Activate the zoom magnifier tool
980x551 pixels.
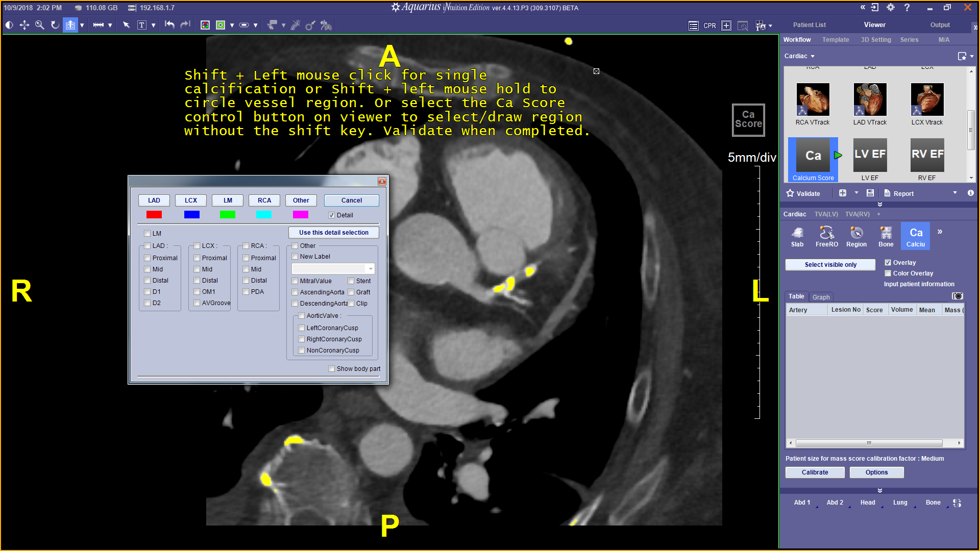tap(39, 25)
